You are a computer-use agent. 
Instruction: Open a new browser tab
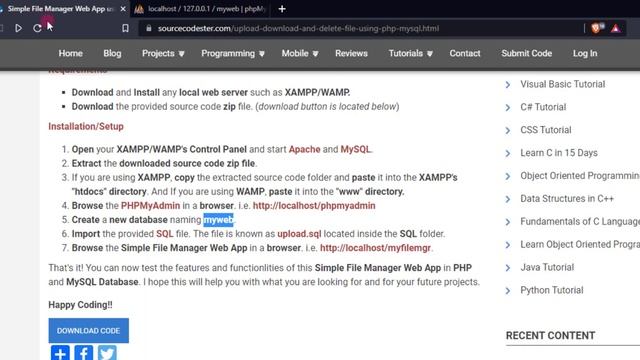[x=282, y=9]
